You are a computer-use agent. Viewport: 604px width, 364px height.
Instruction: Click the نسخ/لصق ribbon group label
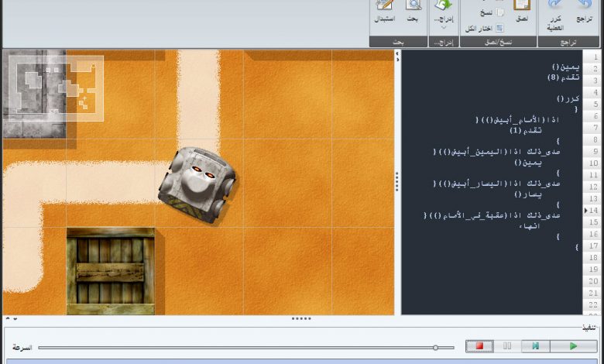click(498, 43)
